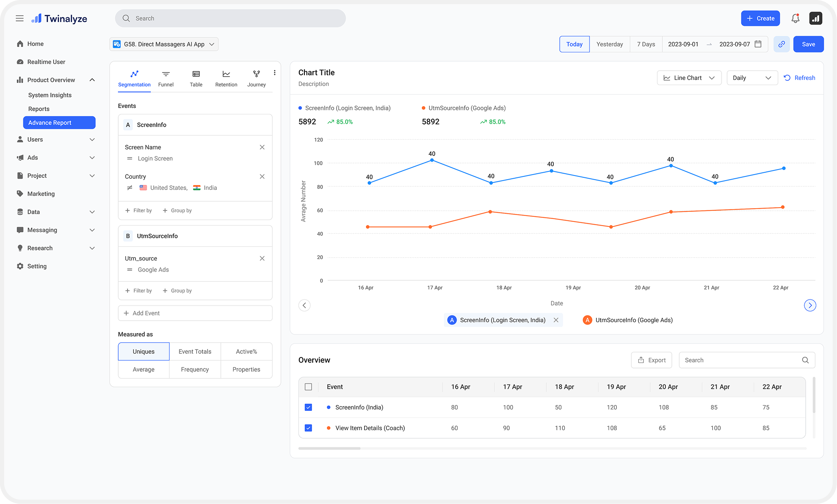Open the Daily interval dropdown

752,78
